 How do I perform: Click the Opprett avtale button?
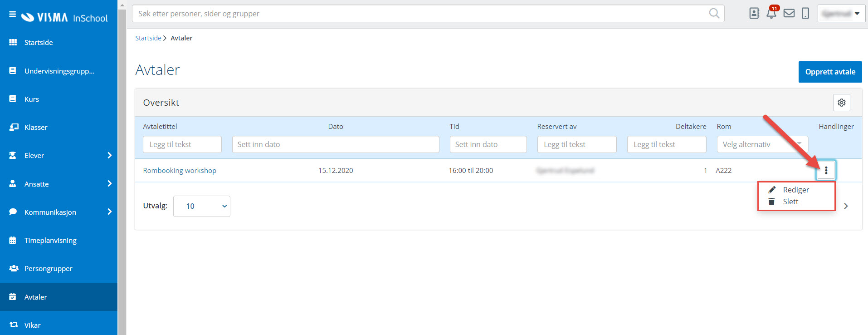pos(830,72)
